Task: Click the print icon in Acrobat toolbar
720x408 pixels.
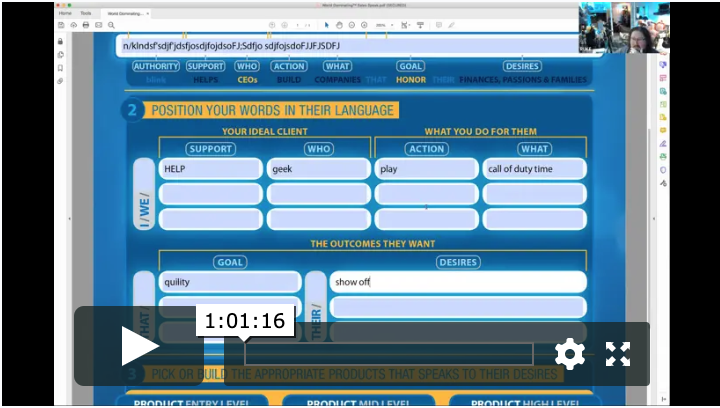Action: click(85, 24)
